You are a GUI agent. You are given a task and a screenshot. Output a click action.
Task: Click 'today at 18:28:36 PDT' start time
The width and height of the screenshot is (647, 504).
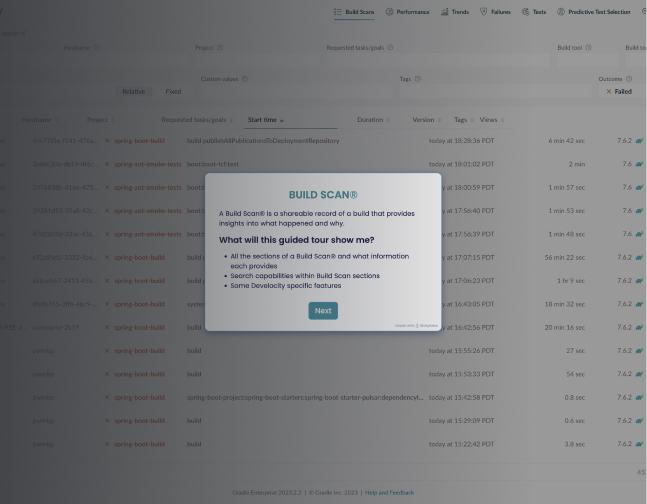[461, 141]
